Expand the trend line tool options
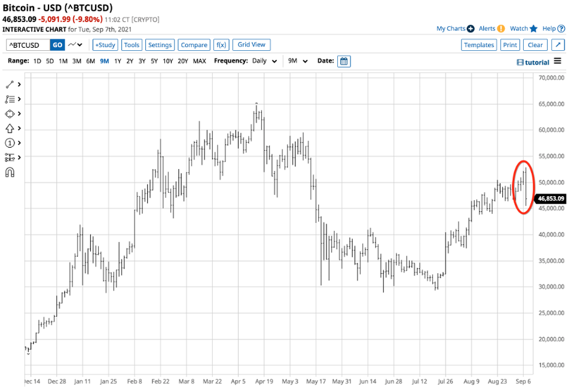574x392 pixels. coord(19,84)
